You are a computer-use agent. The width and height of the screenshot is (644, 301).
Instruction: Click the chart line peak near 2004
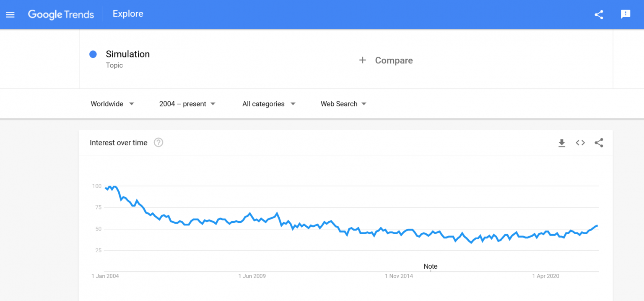tap(114, 187)
